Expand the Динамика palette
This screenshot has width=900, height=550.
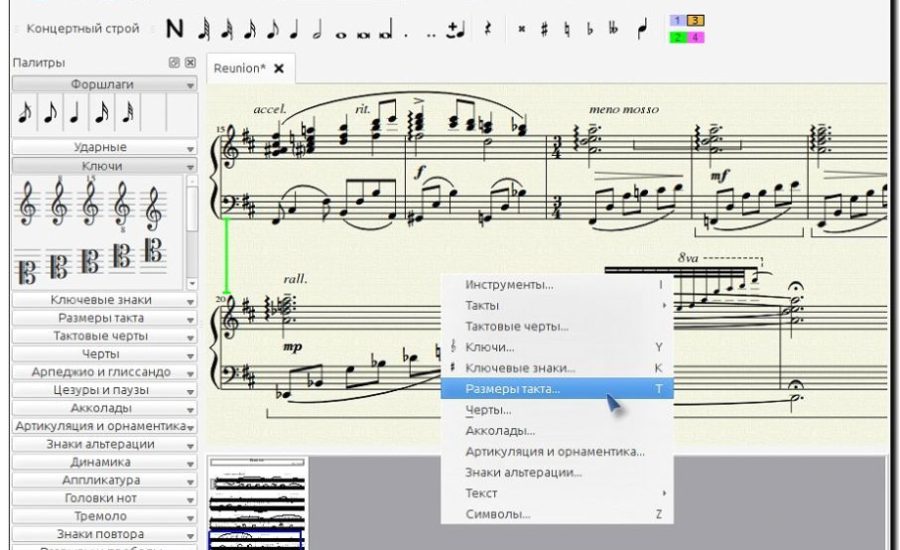pos(104,462)
